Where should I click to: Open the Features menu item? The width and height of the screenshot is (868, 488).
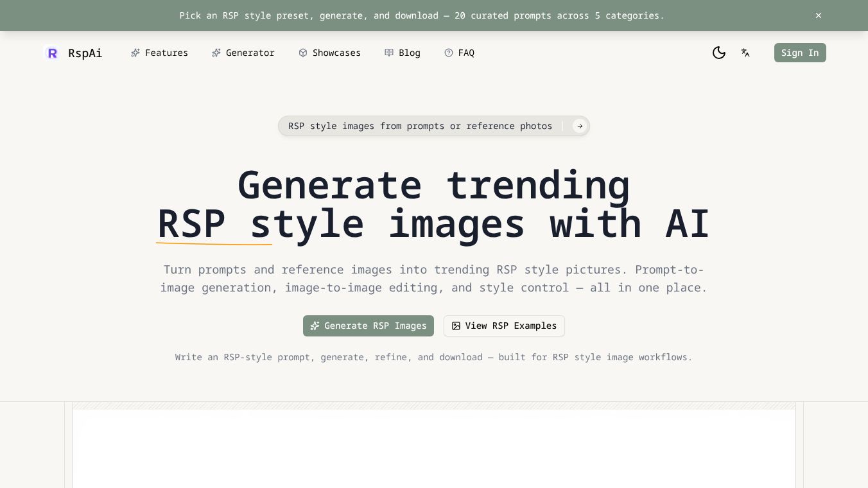coord(160,53)
